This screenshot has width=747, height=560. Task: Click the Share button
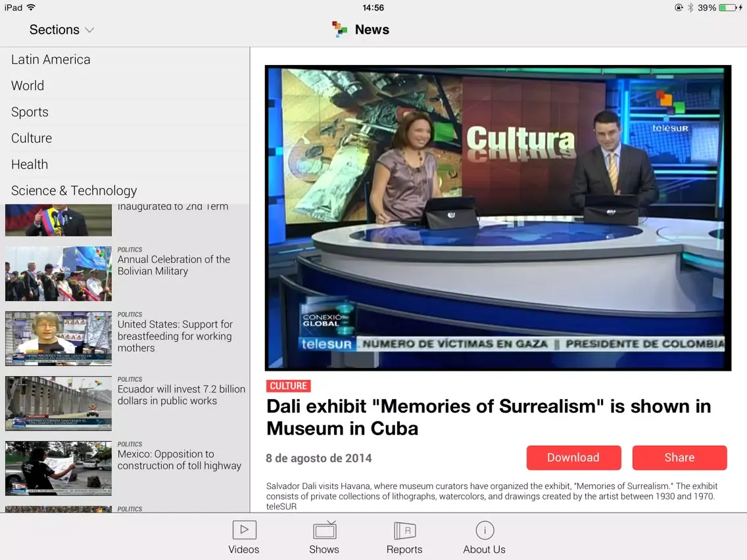tap(679, 457)
